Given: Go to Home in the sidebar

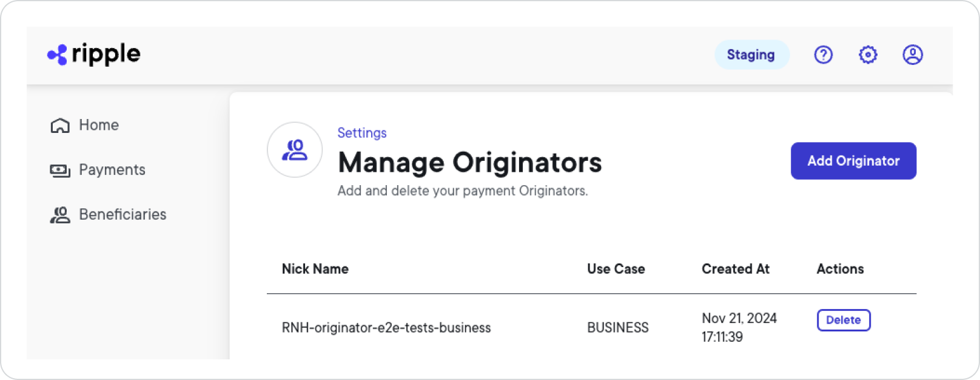Looking at the screenshot, I should coord(99,125).
